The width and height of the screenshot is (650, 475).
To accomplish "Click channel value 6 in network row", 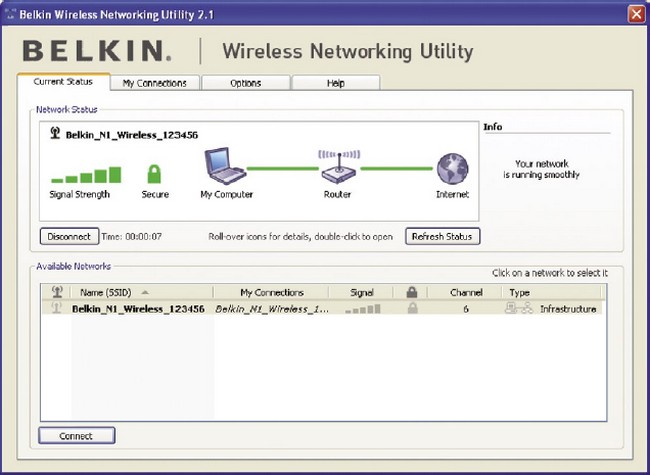I will 466,309.
